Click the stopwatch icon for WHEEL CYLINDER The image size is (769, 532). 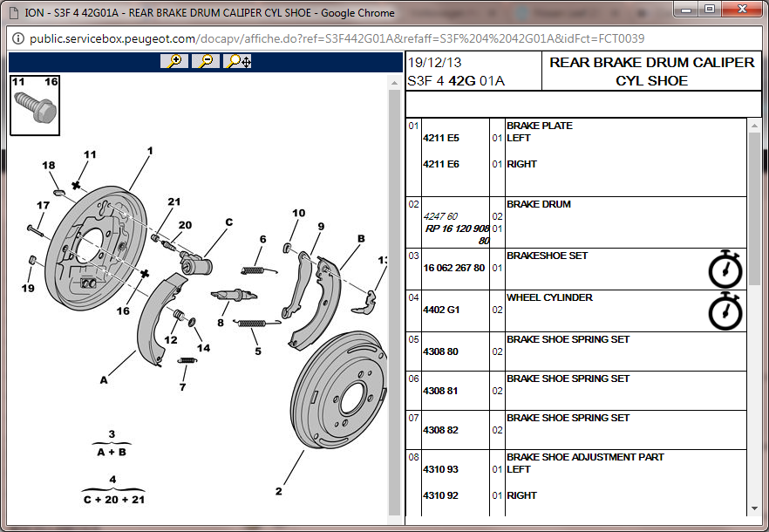725,311
